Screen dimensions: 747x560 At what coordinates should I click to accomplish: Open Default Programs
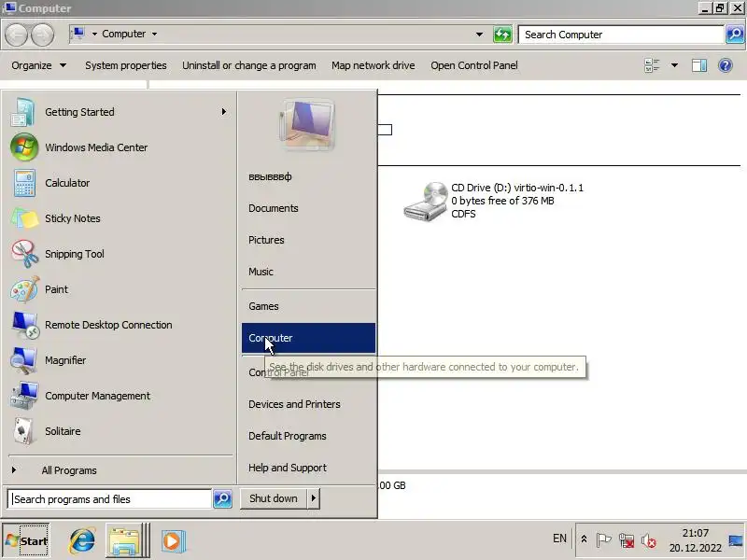coord(308,436)
